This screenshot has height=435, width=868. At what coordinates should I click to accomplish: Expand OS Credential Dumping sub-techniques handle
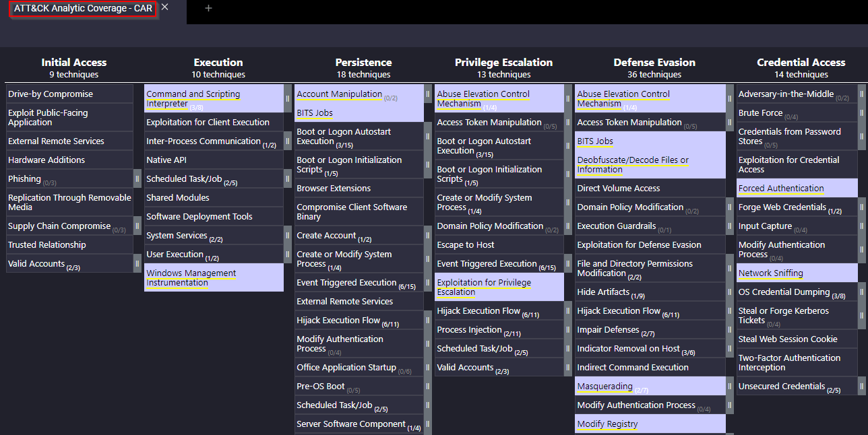862,292
